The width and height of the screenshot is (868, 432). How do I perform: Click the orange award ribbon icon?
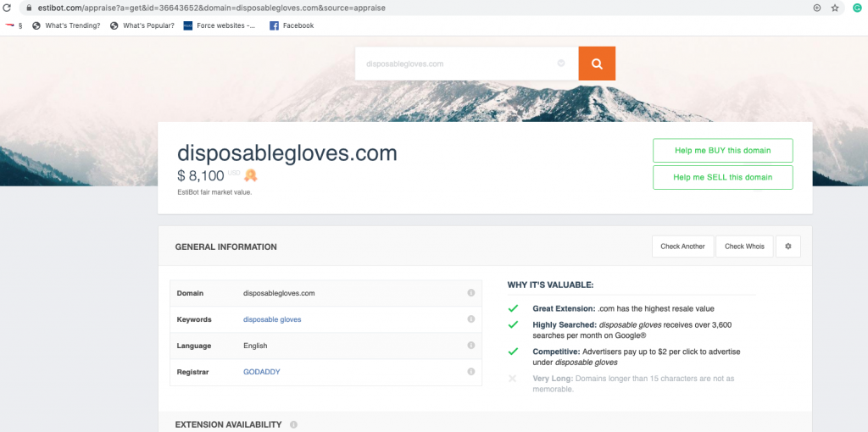tap(251, 175)
